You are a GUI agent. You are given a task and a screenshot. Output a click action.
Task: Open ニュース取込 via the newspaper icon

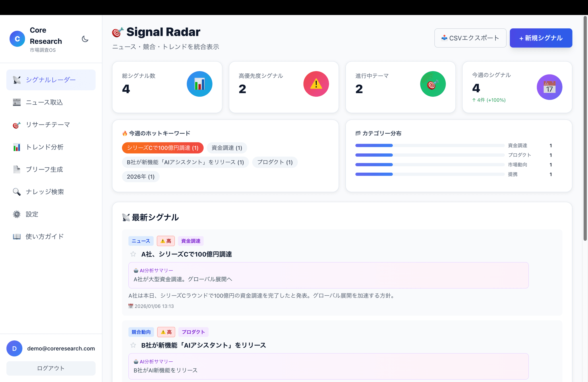(x=17, y=102)
